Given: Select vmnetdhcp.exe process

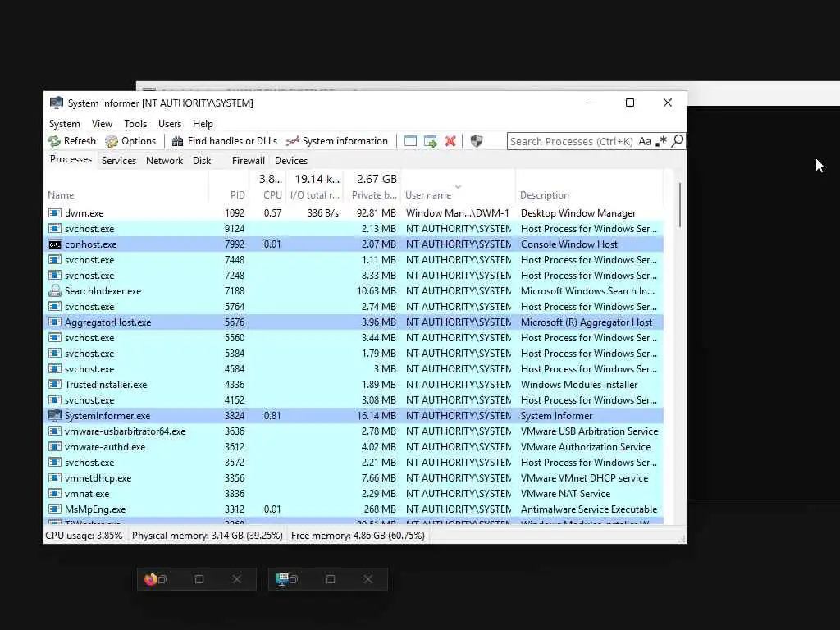Looking at the screenshot, I should [354, 478].
